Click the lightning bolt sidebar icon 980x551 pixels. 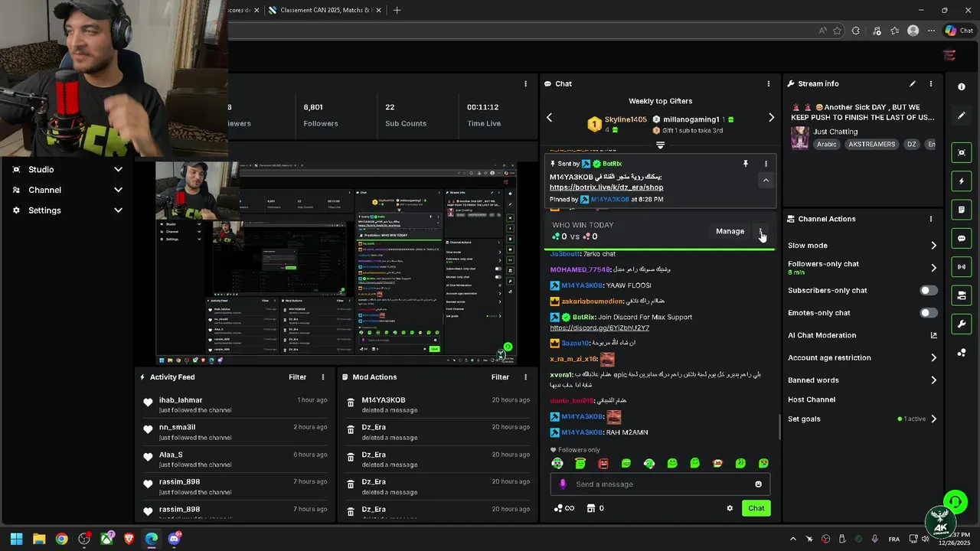click(962, 181)
